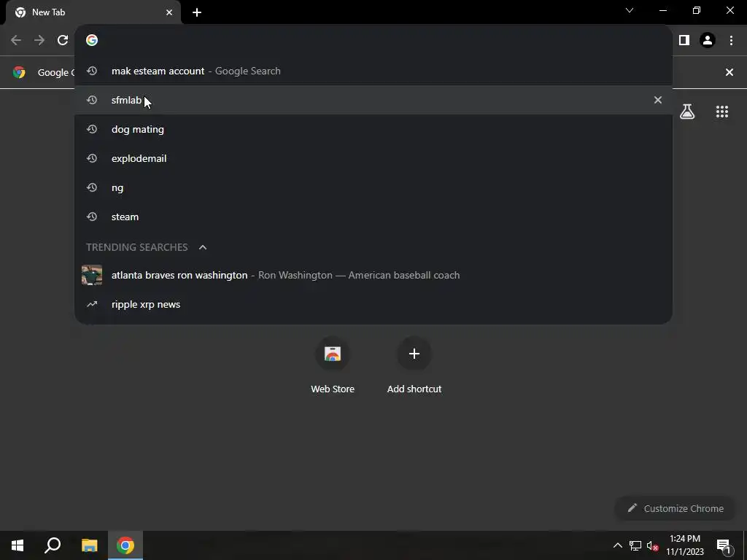
Task: Open the Search Labs flask icon
Action: [x=687, y=112]
